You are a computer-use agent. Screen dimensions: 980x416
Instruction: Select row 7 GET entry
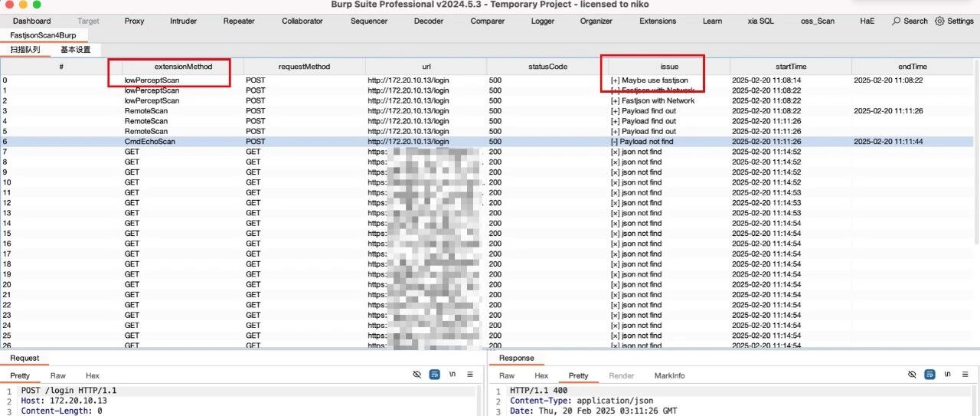coord(486,152)
